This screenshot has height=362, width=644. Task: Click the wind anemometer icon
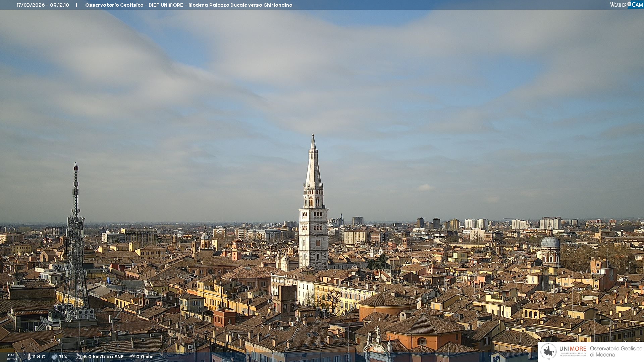click(79, 357)
